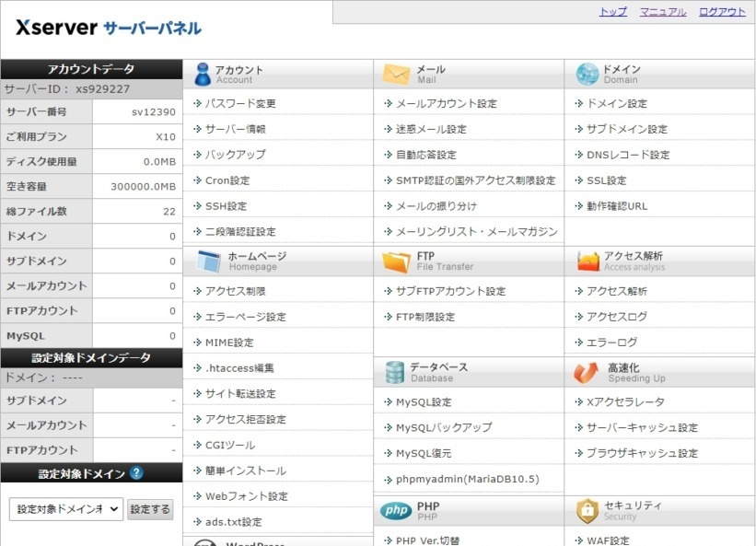Viewport: 756px width, 546px height.
Task: Open アクセスログ
Action: click(x=617, y=317)
